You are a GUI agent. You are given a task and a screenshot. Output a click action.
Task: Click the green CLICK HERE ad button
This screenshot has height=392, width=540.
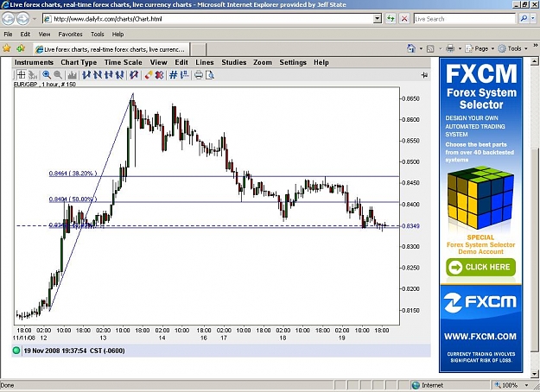tap(480, 267)
